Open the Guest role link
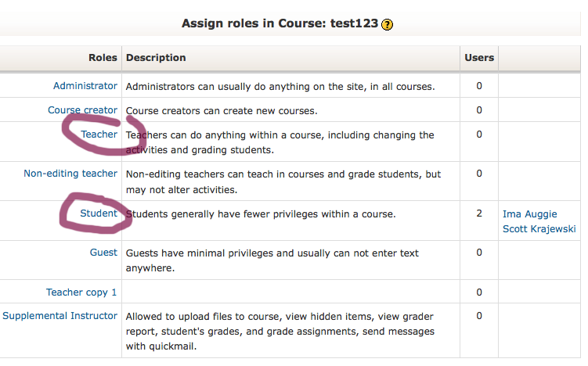 (x=103, y=253)
